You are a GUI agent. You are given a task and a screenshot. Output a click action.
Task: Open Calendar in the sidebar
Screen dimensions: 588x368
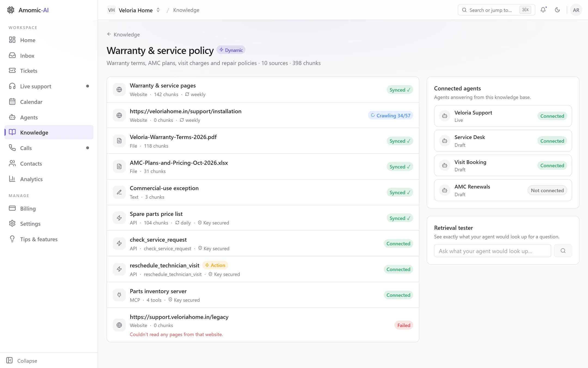(x=49, y=102)
